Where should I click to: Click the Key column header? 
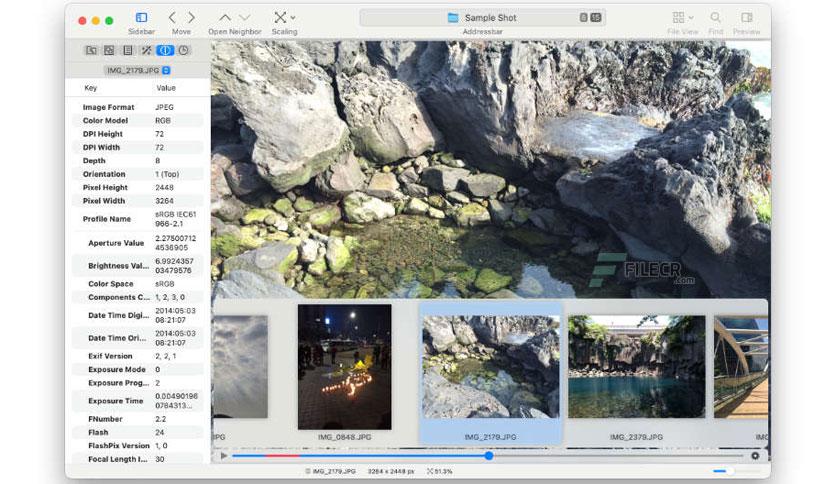pos(91,88)
